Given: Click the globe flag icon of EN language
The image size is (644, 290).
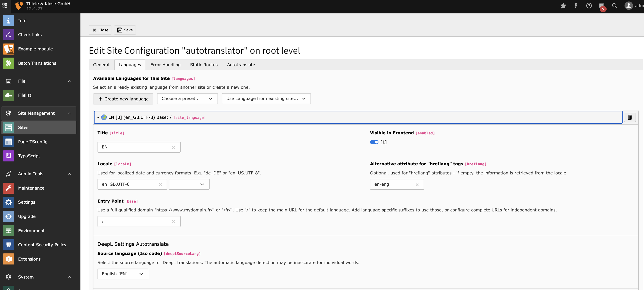Looking at the screenshot, I should click(x=104, y=117).
